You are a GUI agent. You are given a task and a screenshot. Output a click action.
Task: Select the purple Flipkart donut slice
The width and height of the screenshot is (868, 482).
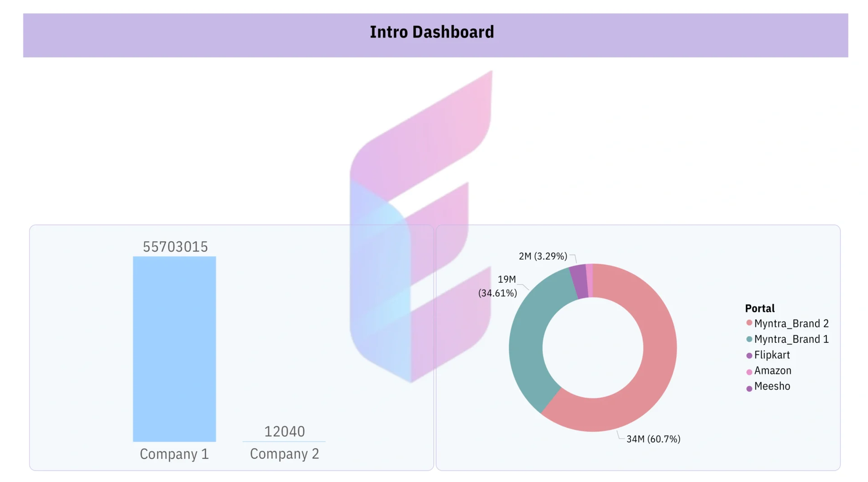[579, 281]
